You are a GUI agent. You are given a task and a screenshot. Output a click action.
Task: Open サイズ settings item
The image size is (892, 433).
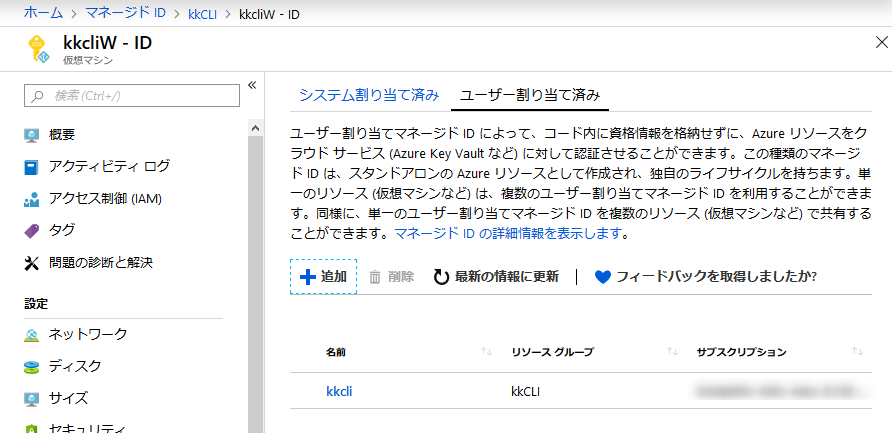click(x=69, y=398)
